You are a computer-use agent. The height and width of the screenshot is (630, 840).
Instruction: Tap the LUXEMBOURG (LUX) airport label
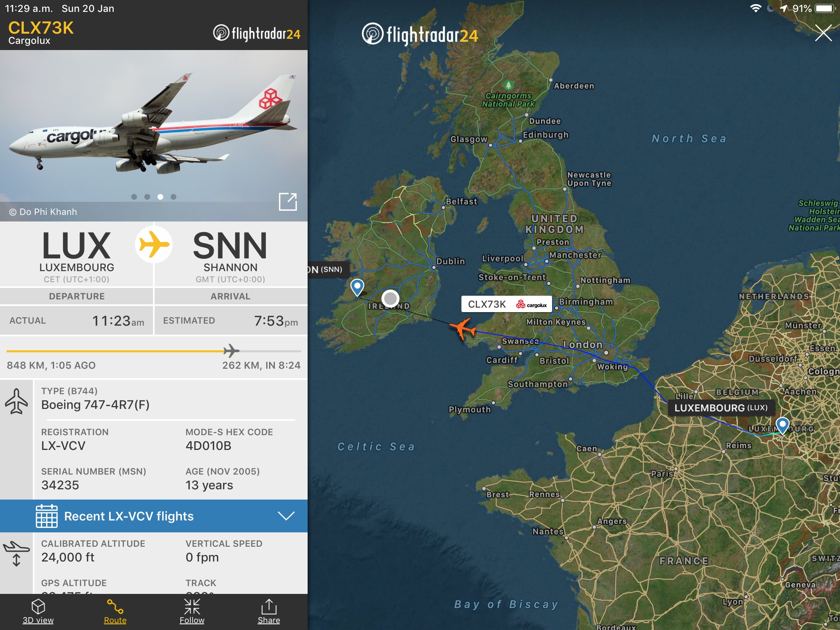pyautogui.click(x=721, y=408)
